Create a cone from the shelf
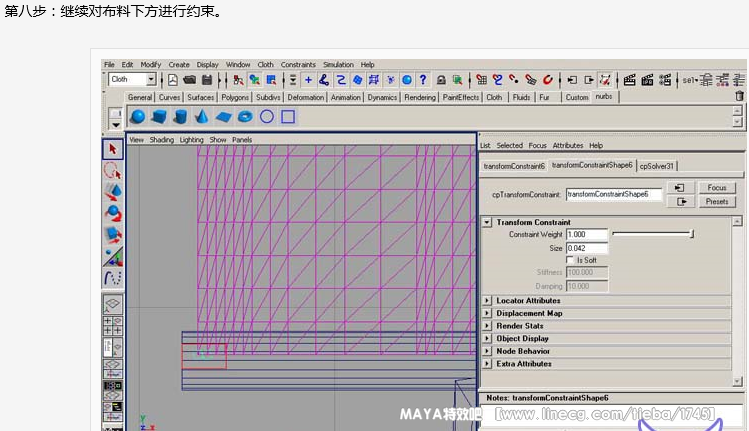This screenshot has height=431, width=749. 201,117
